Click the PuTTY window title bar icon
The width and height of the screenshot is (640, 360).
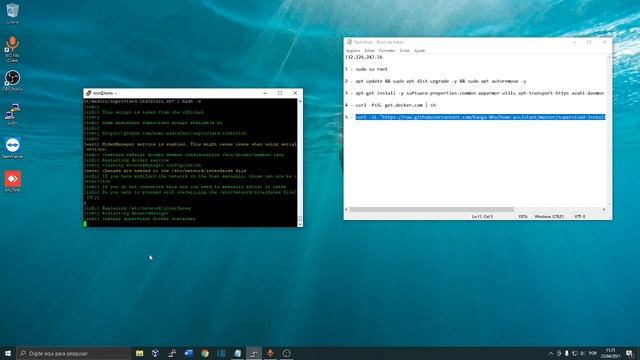click(x=89, y=93)
